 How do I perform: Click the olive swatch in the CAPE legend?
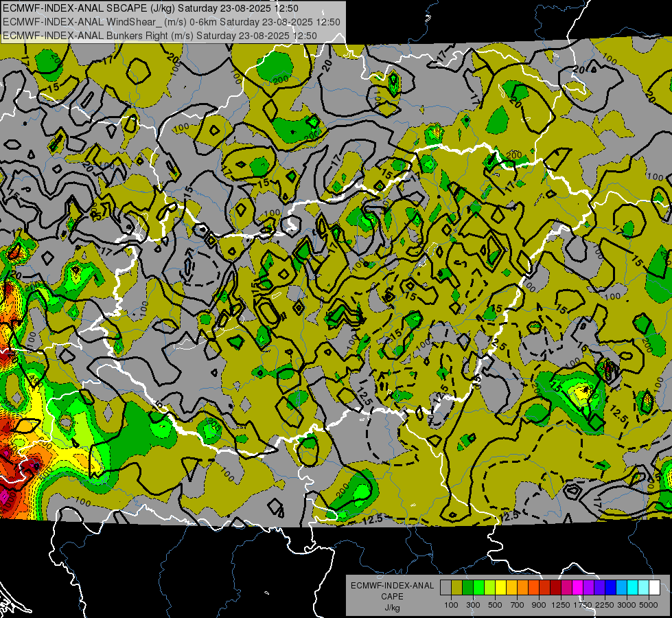point(456,588)
